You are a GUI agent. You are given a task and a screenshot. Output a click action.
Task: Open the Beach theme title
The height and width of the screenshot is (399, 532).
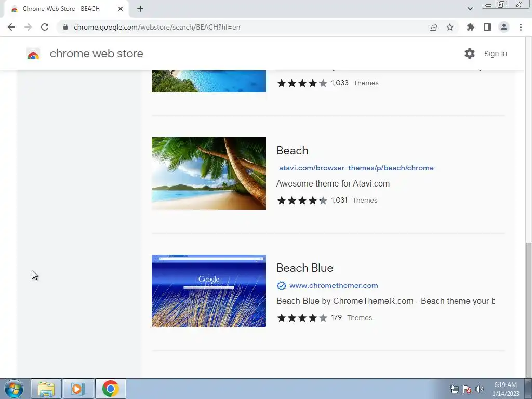pos(292,150)
